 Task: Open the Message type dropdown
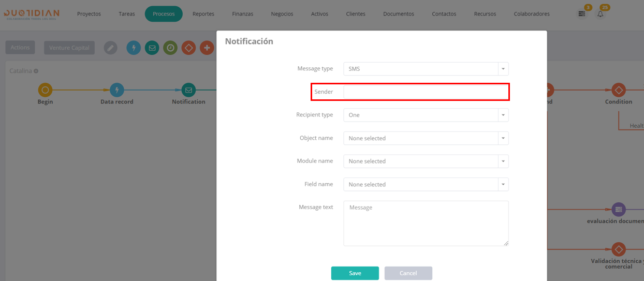point(426,69)
